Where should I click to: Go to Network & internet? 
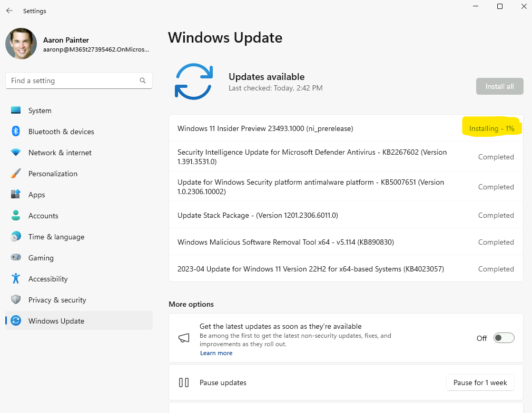point(78,153)
